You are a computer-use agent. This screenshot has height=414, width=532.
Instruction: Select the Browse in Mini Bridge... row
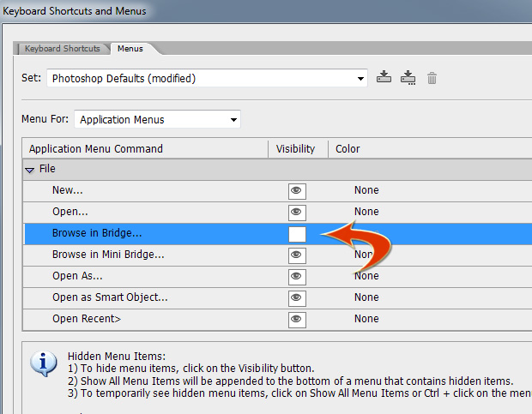point(277,255)
